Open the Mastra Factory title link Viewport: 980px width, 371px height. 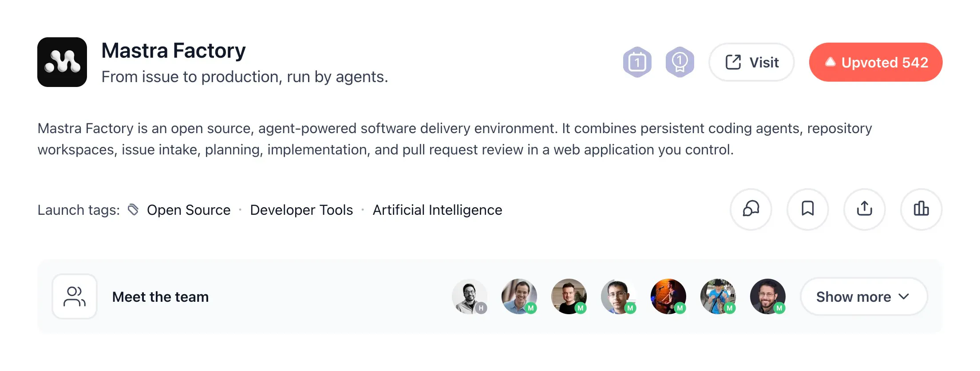174,50
